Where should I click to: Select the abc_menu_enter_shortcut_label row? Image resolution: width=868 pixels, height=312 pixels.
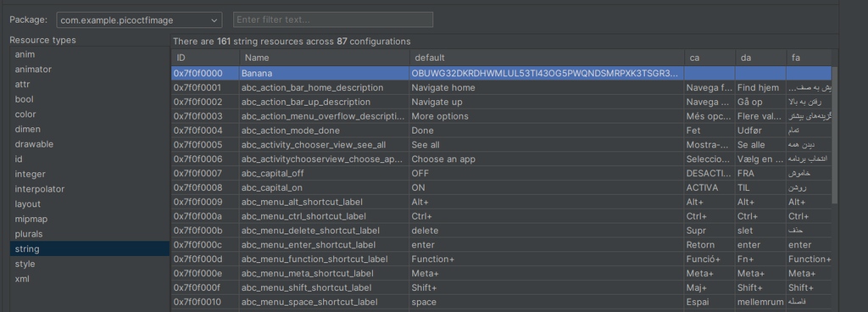501,244
